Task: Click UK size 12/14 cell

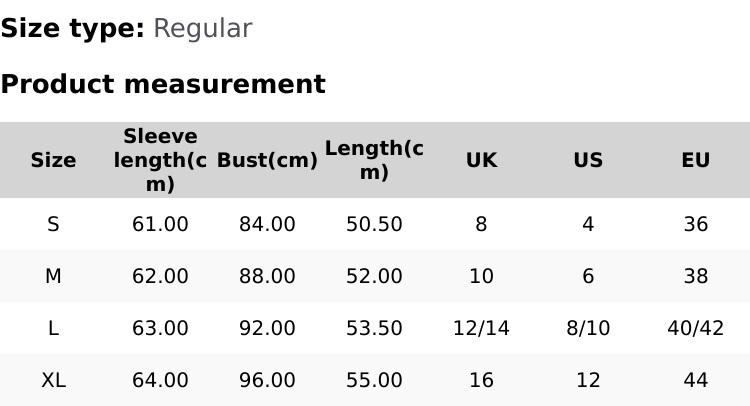Action: click(x=481, y=328)
